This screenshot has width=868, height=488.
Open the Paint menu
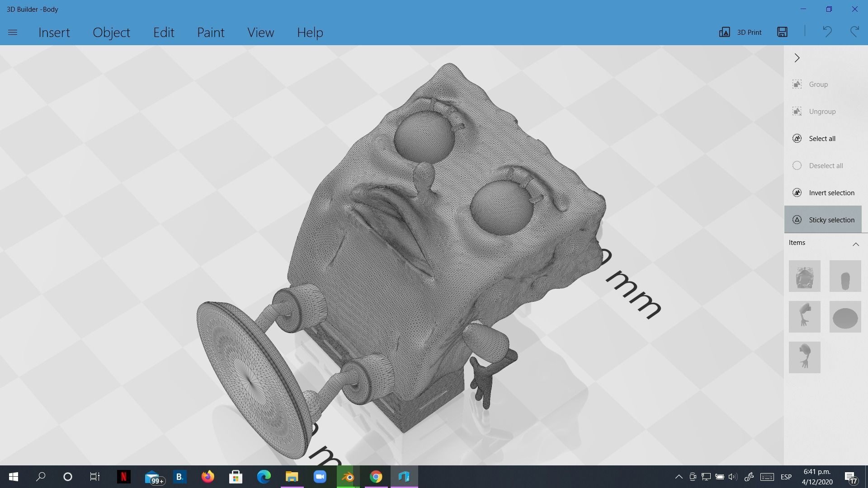(211, 33)
